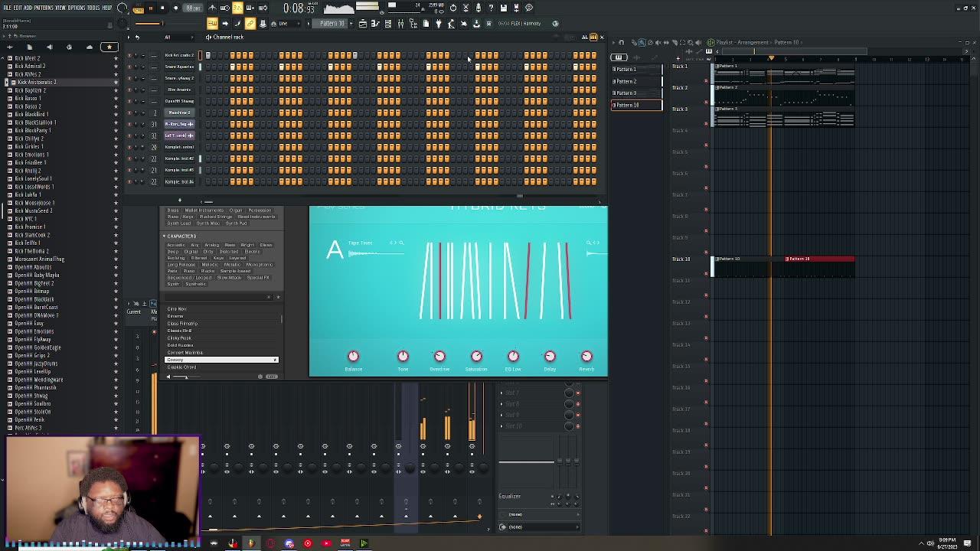This screenshot has height=551, width=980.
Task: Click the Tone knob in Hybrid Keys
Action: [x=403, y=357]
